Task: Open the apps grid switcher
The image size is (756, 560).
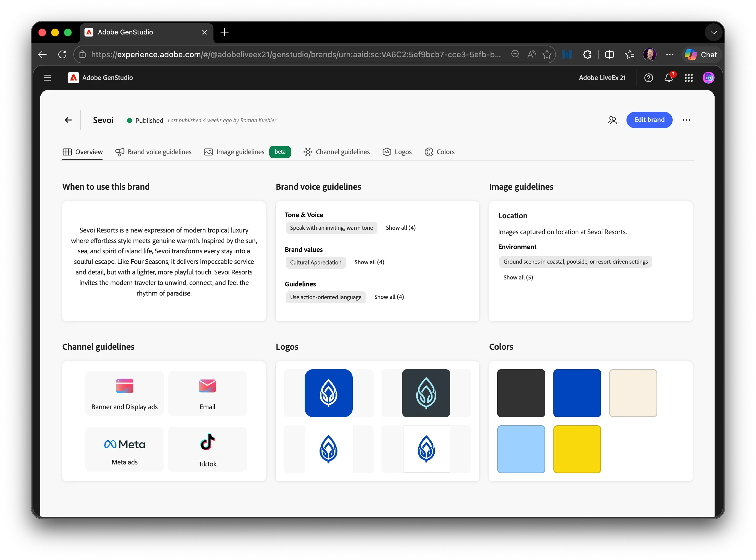Action: point(688,77)
